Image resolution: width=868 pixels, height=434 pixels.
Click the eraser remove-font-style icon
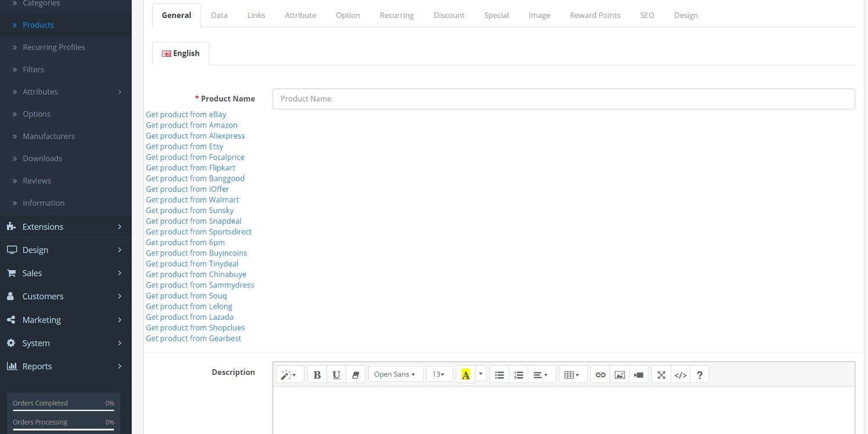pyautogui.click(x=355, y=375)
